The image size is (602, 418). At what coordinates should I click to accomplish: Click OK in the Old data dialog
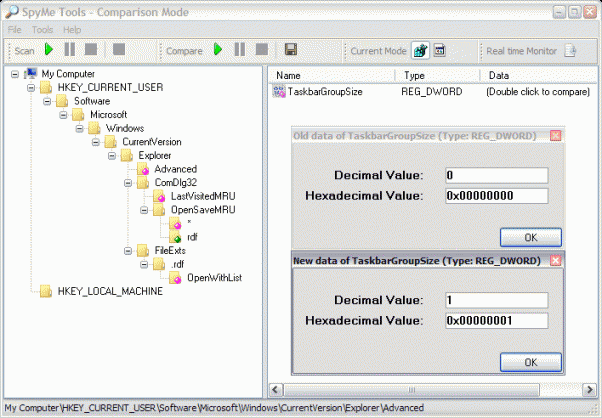531,237
